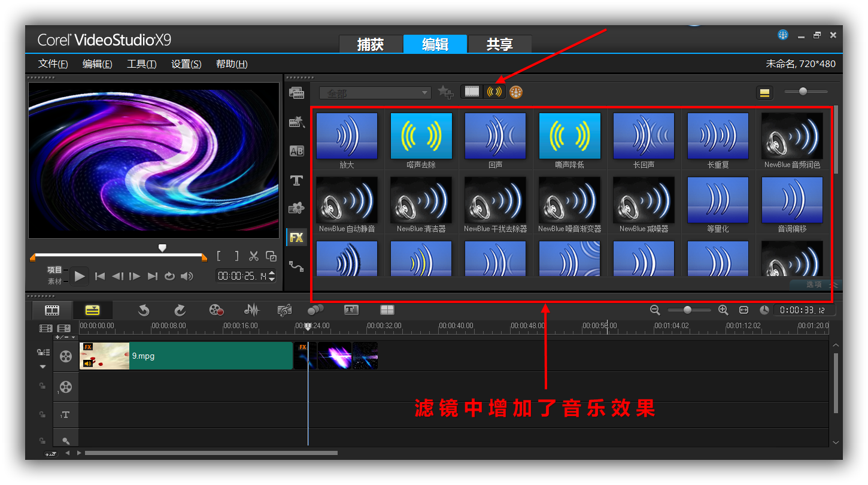Undo the last action
Screen dimensions: 868x485
click(x=144, y=310)
